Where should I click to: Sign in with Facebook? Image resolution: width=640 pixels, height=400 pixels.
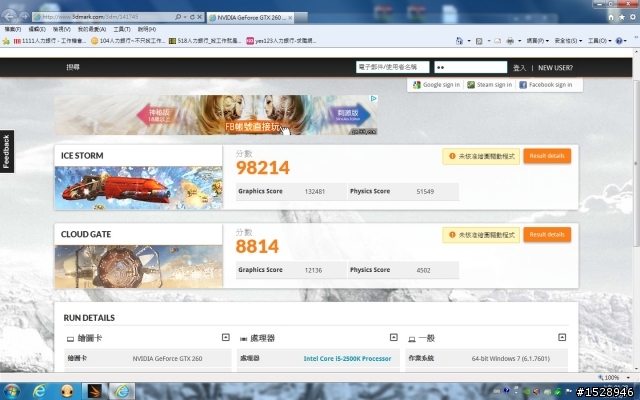click(546, 85)
